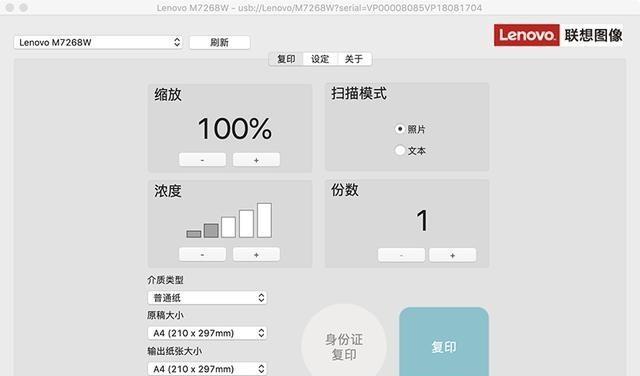This screenshot has height=376, width=640.
Task: Add a copy with 份数 plus button
Action: (x=453, y=255)
